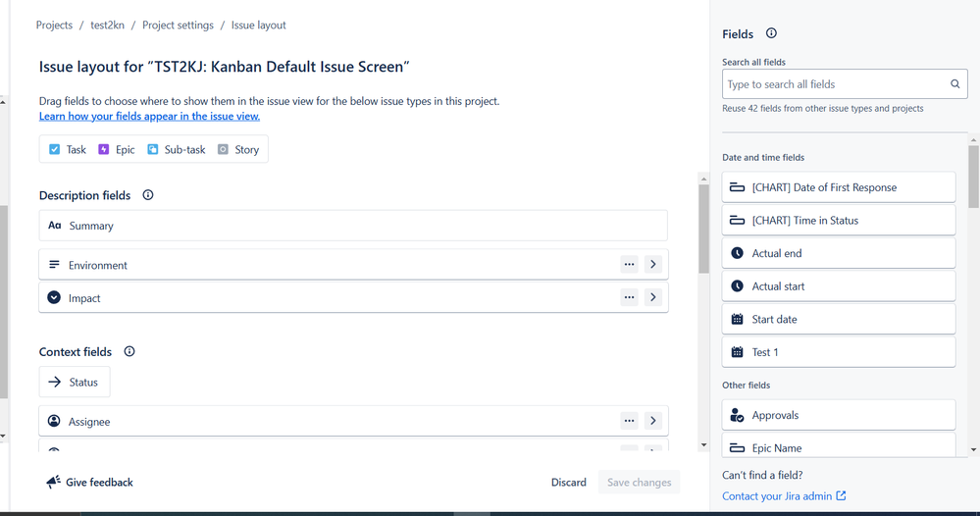Click the layout area vertical scrollbar thumb
Viewport: 980px width, 516px height.
(x=703, y=229)
